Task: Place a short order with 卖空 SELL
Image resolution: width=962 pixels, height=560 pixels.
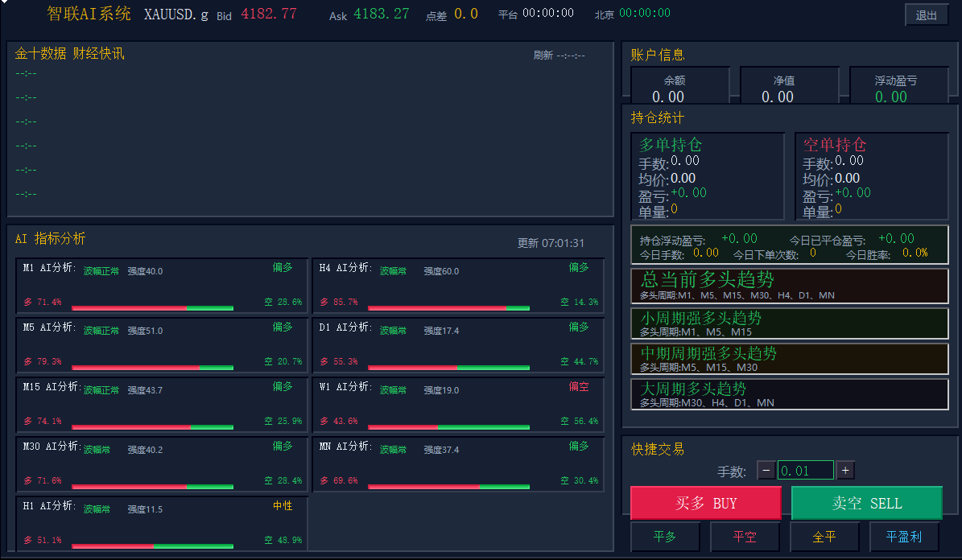Action: click(866, 503)
